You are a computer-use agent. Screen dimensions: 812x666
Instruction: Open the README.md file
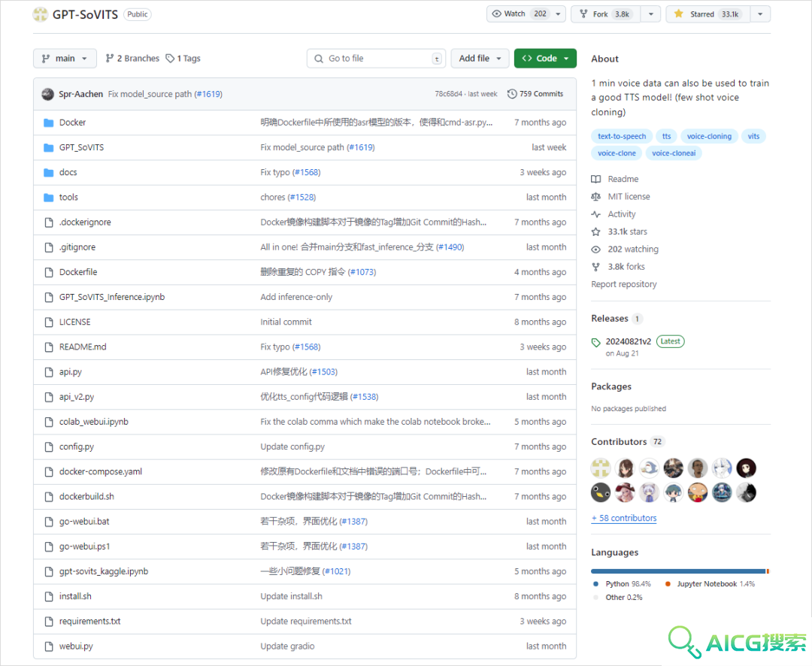[83, 347]
